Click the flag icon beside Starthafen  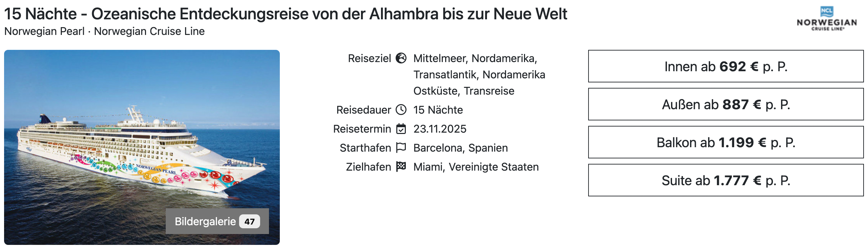click(401, 148)
